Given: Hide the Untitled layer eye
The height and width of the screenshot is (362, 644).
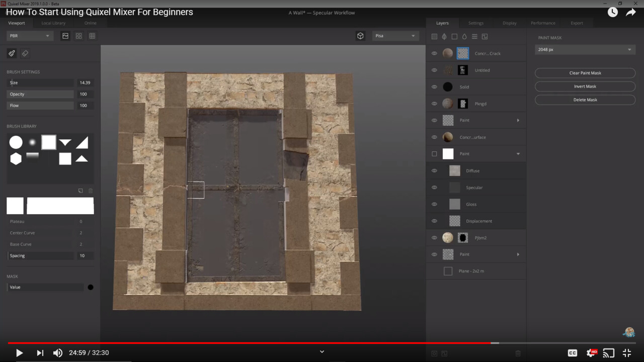Looking at the screenshot, I should coord(434,70).
